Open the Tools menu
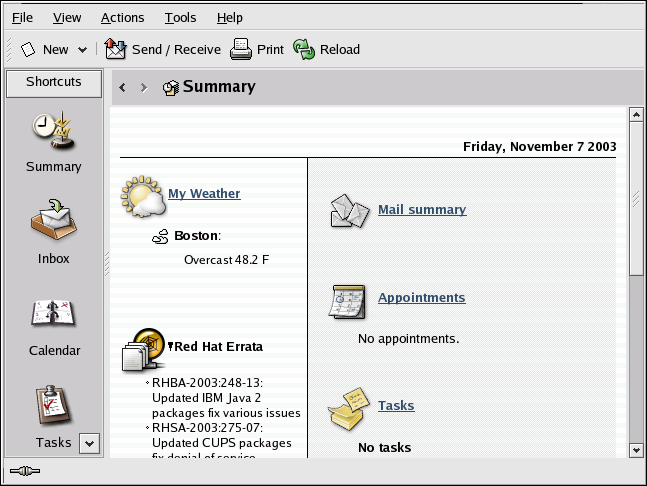This screenshot has height=486, width=647. (180, 17)
